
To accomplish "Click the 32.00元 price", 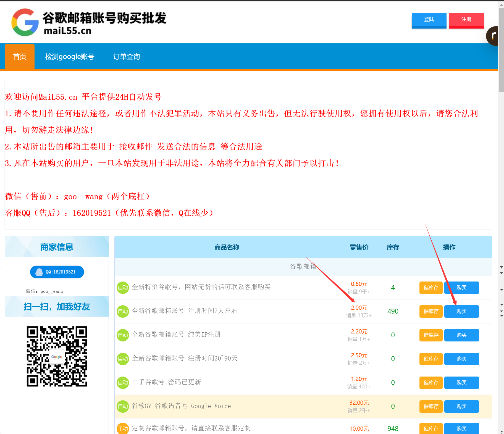I will tap(359, 403).
